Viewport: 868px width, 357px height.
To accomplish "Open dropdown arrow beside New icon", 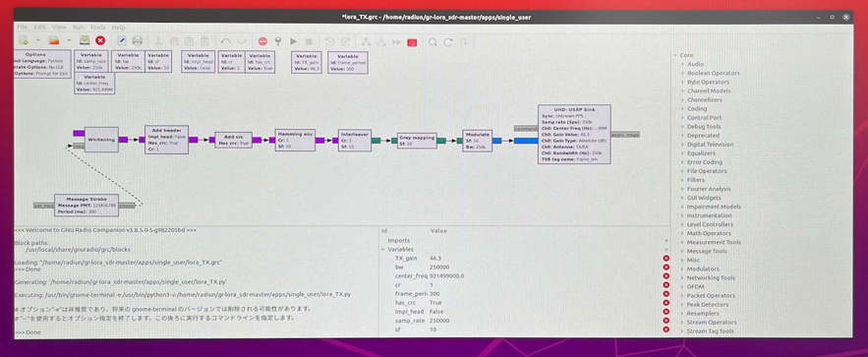I will [x=38, y=40].
